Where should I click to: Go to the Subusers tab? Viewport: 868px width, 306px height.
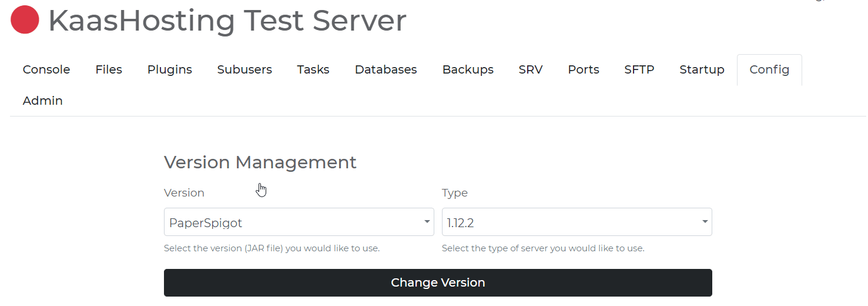click(x=244, y=69)
